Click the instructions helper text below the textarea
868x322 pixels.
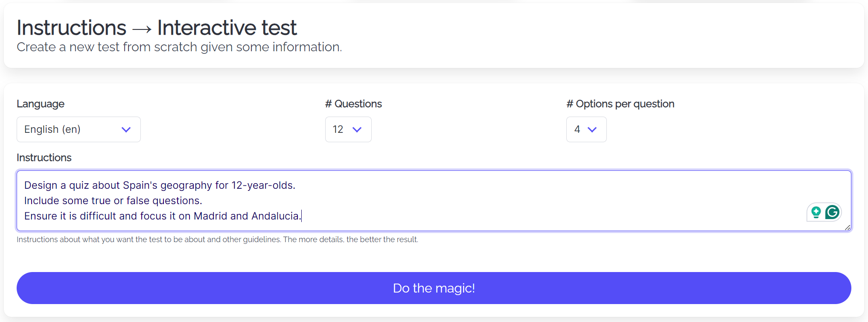(217, 239)
